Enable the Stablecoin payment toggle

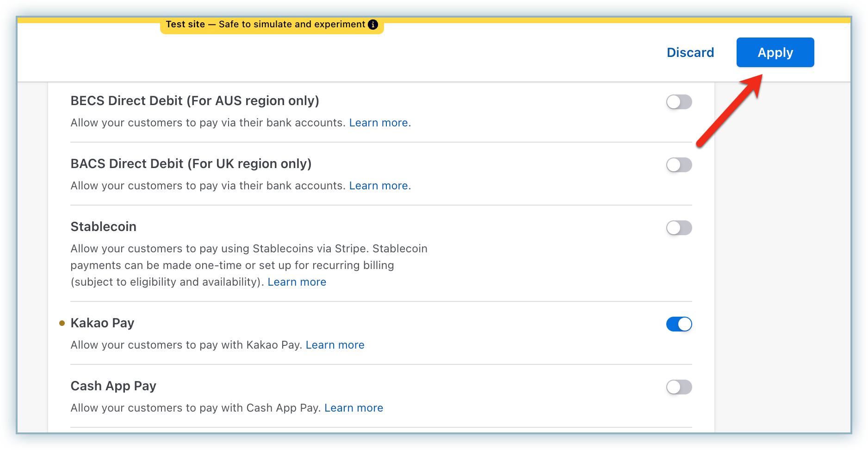[679, 228]
